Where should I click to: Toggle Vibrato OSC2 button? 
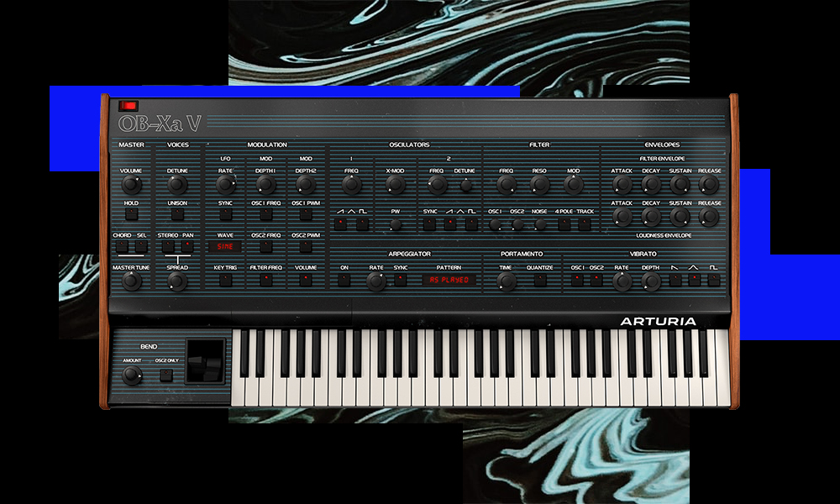coord(596,280)
